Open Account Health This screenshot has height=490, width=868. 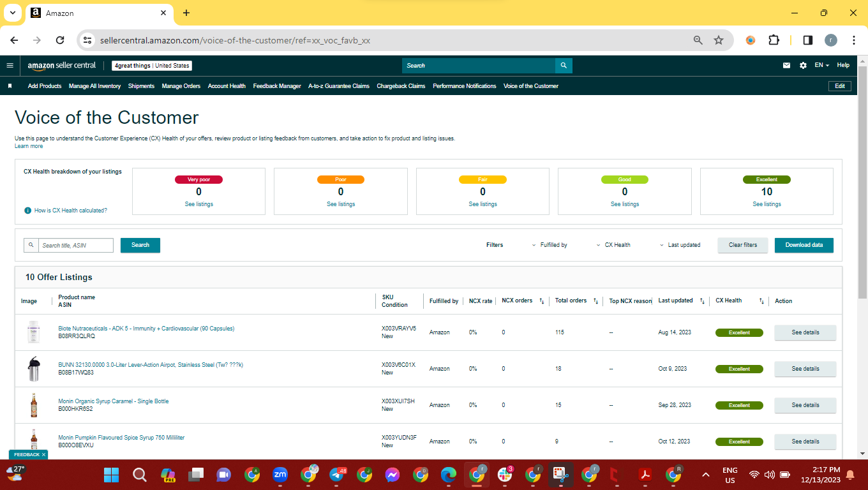[x=227, y=86]
